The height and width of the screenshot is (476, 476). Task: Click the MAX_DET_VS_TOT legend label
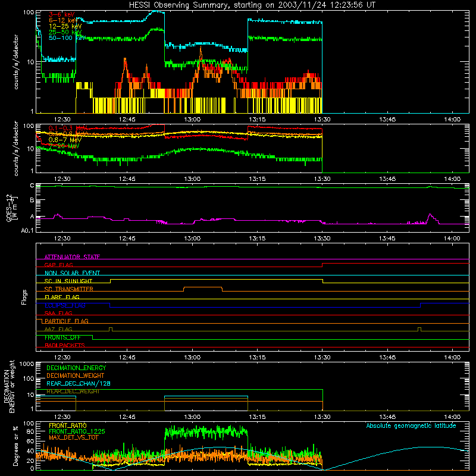point(74,437)
